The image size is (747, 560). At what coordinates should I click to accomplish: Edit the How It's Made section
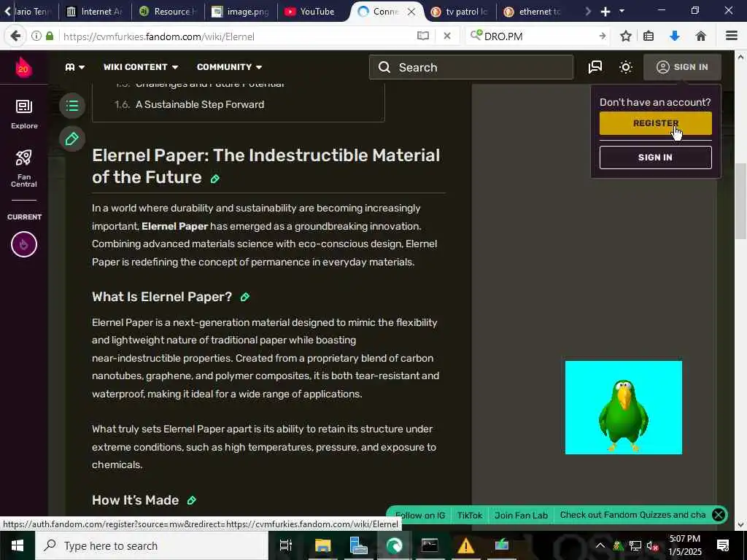[x=192, y=500]
